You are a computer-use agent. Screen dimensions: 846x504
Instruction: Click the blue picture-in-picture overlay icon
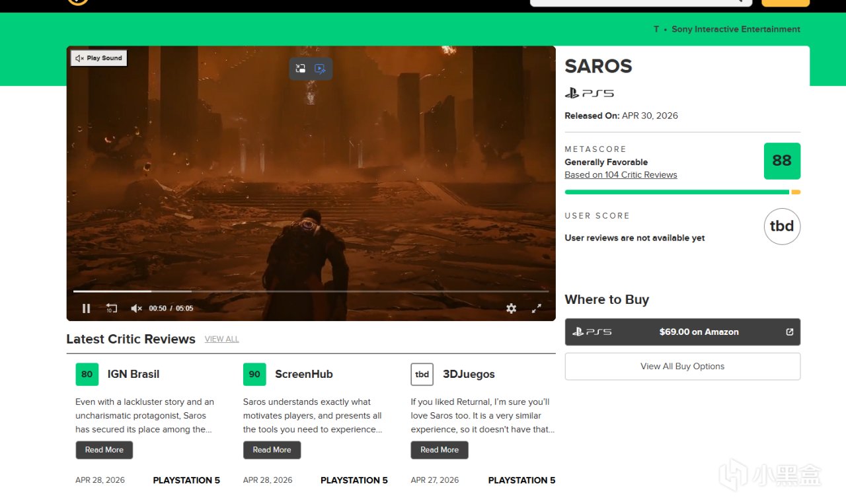(x=321, y=69)
